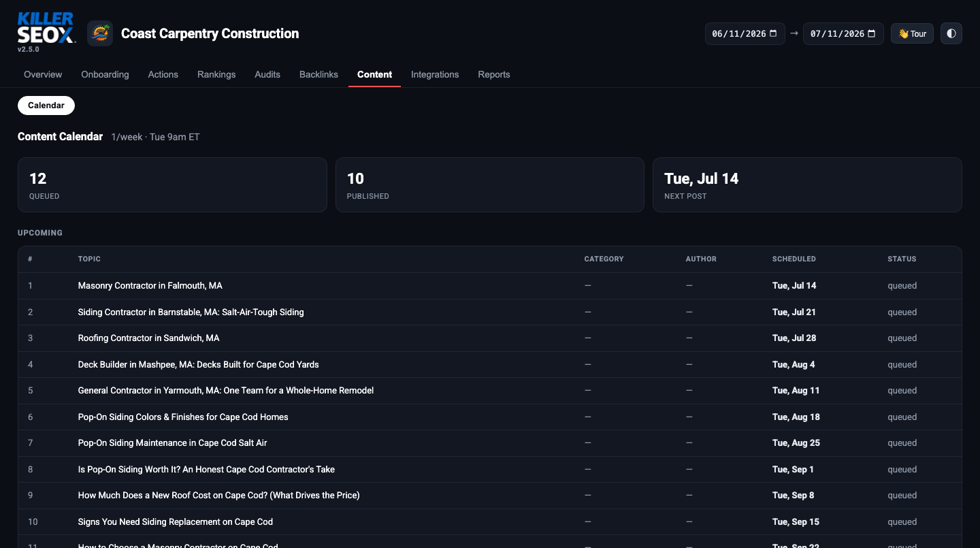Click scheduled date Tue, Sep 1

(793, 470)
